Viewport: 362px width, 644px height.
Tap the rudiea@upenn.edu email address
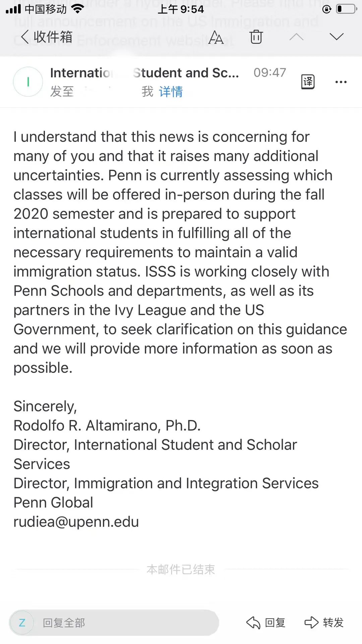pos(76,522)
